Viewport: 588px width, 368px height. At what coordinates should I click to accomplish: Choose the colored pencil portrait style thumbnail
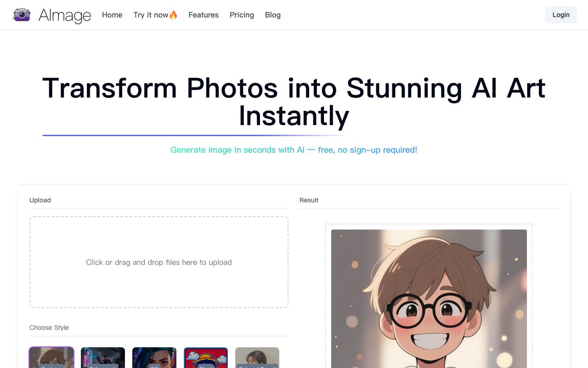point(257,358)
